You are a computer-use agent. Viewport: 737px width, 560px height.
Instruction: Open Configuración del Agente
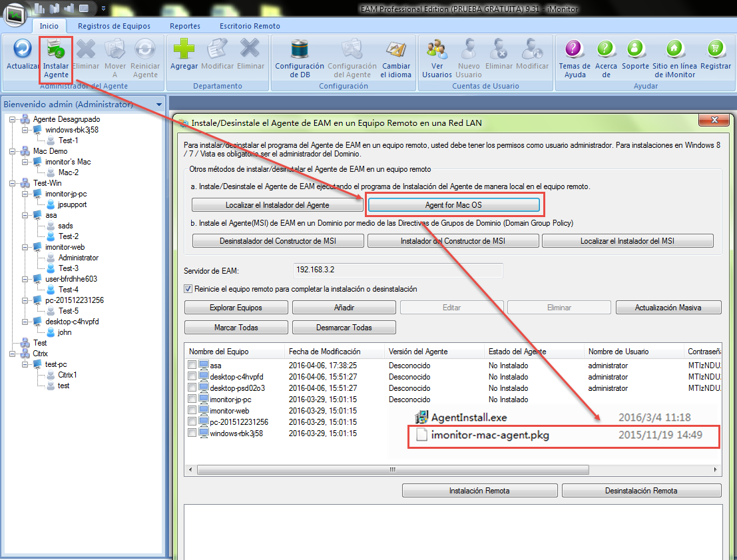[352, 59]
